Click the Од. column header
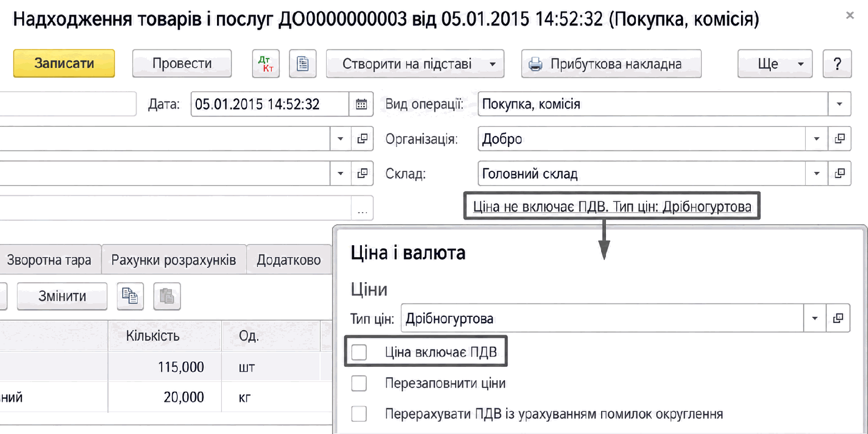 [271, 336]
